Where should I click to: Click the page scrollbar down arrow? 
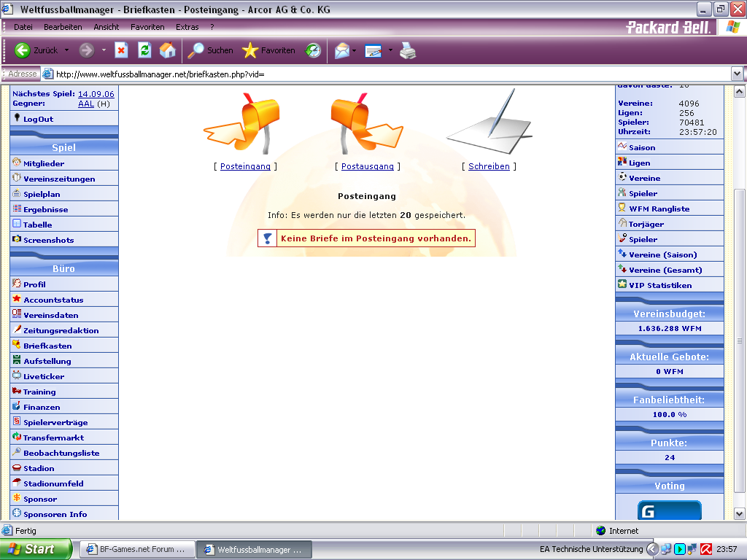pyautogui.click(x=740, y=514)
